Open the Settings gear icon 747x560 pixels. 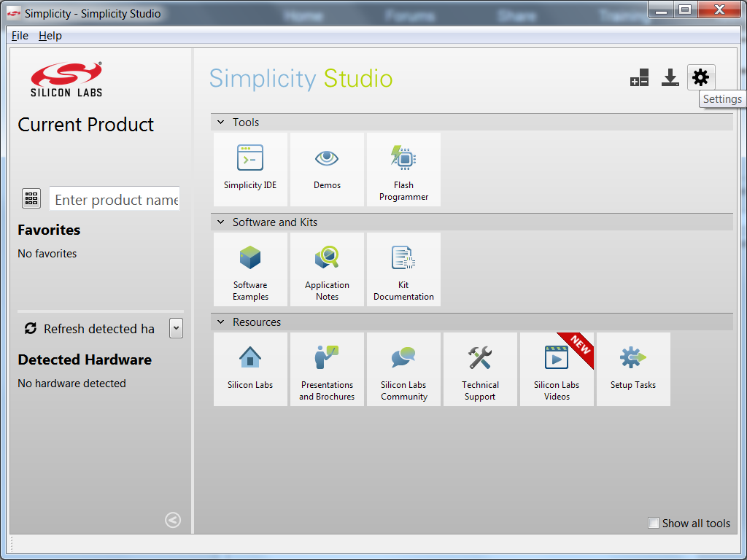700,77
